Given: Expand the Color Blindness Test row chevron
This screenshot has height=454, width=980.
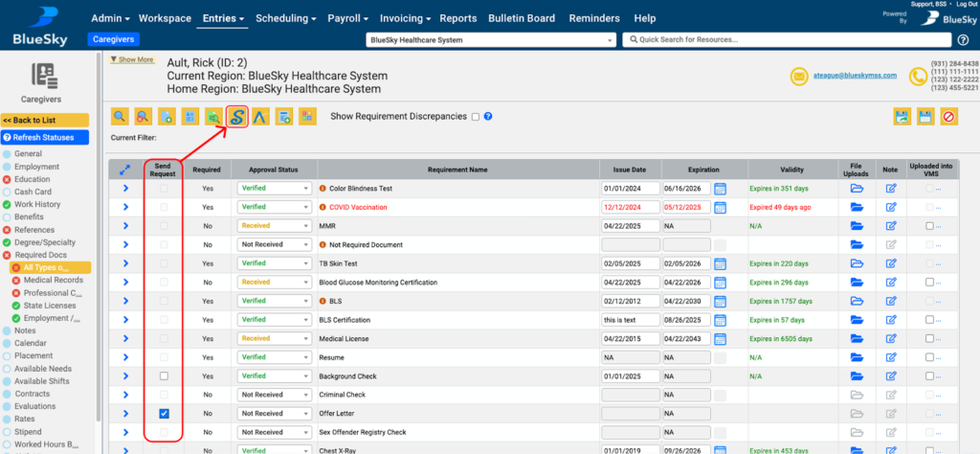Looking at the screenshot, I should (x=125, y=189).
